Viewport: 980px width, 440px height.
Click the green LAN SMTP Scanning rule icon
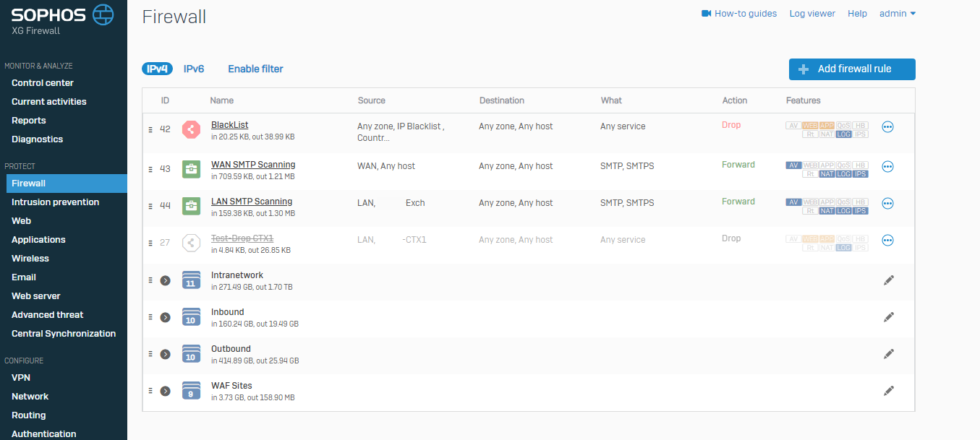tap(191, 206)
